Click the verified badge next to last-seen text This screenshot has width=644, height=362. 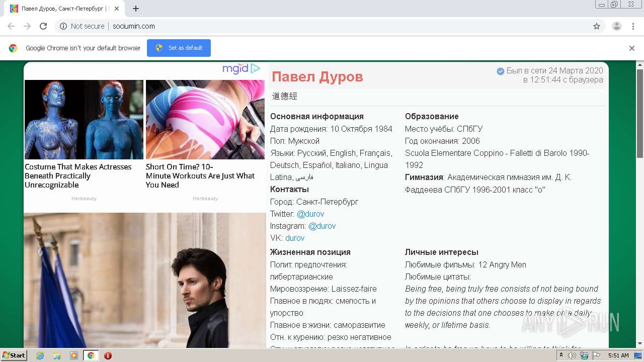pyautogui.click(x=500, y=71)
